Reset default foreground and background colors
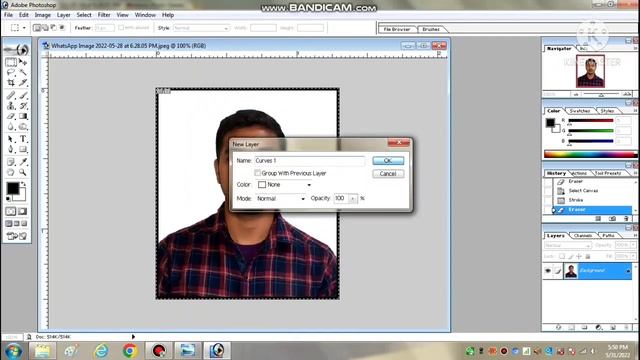The image size is (640, 360). click(8, 199)
